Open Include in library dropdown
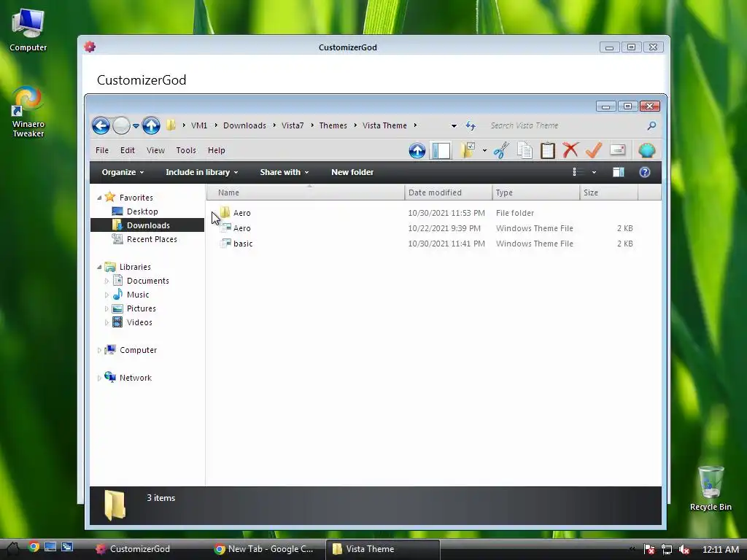The image size is (747, 560). 202,172
